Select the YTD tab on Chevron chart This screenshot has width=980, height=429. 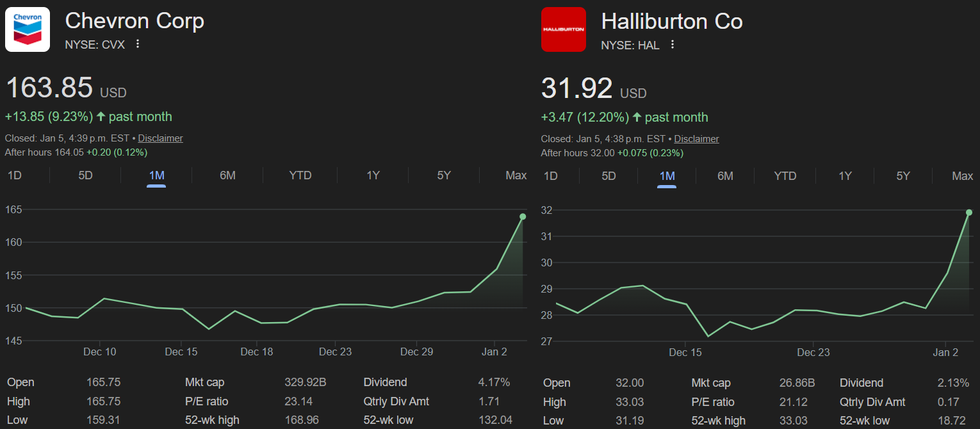(x=300, y=175)
